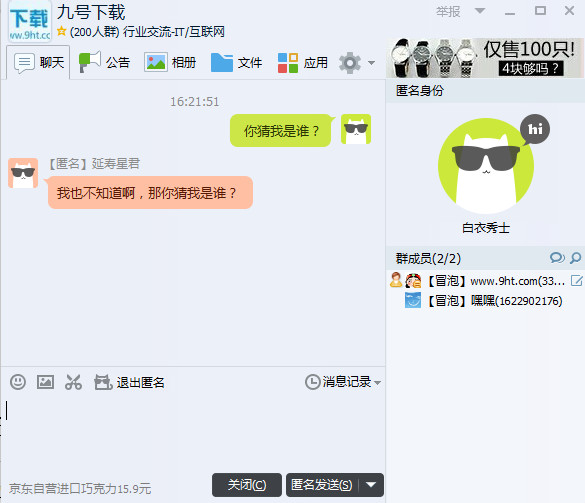The width and height of the screenshot is (585, 503).
Task: Expand the arrow next to settings gear
Action: (x=371, y=63)
